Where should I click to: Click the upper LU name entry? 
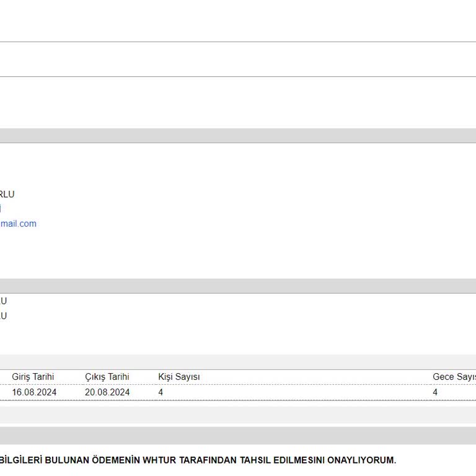(3, 301)
